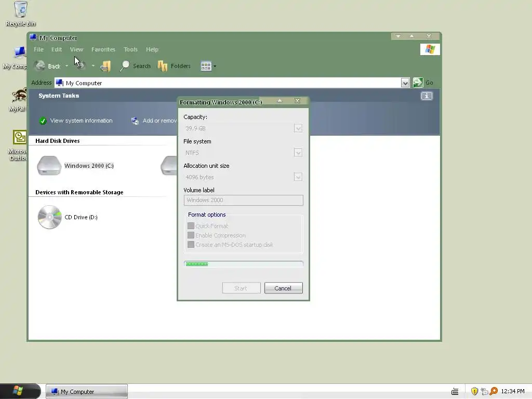Click the devices tray icon
The height and width of the screenshot is (399, 532).
click(x=484, y=391)
